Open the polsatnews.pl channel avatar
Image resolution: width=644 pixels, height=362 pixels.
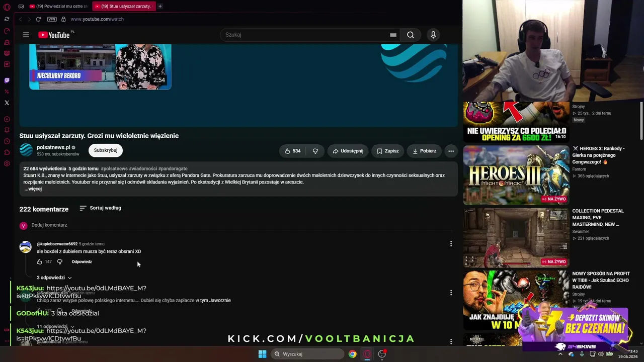pos(26,150)
